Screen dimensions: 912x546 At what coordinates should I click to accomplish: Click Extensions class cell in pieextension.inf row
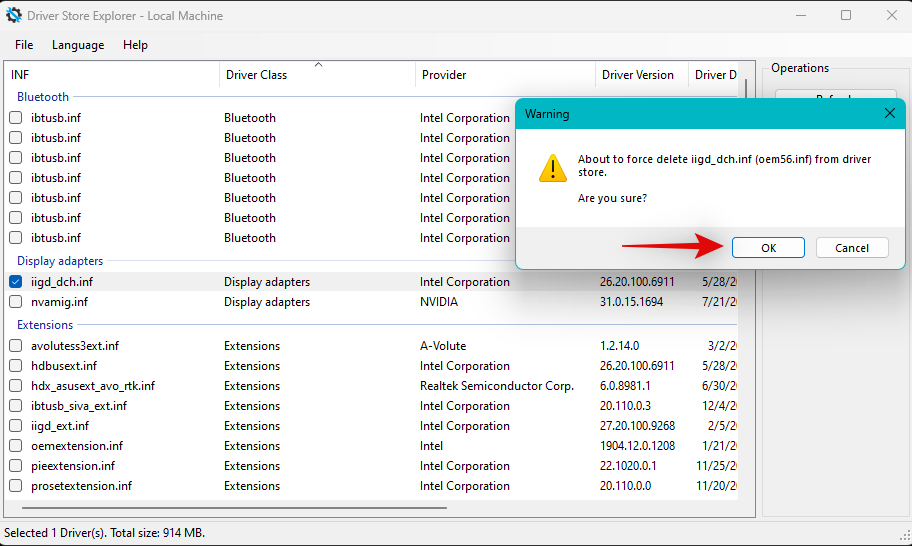252,466
